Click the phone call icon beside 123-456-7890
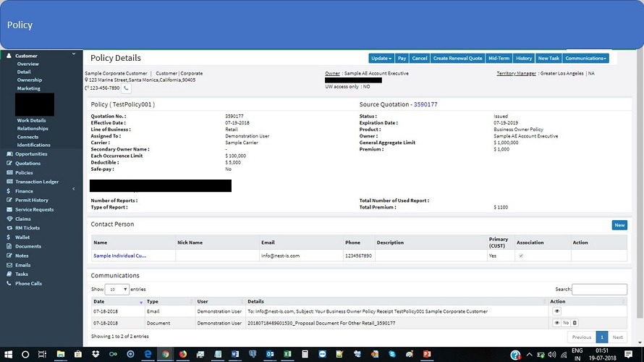 tap(126, 88)
